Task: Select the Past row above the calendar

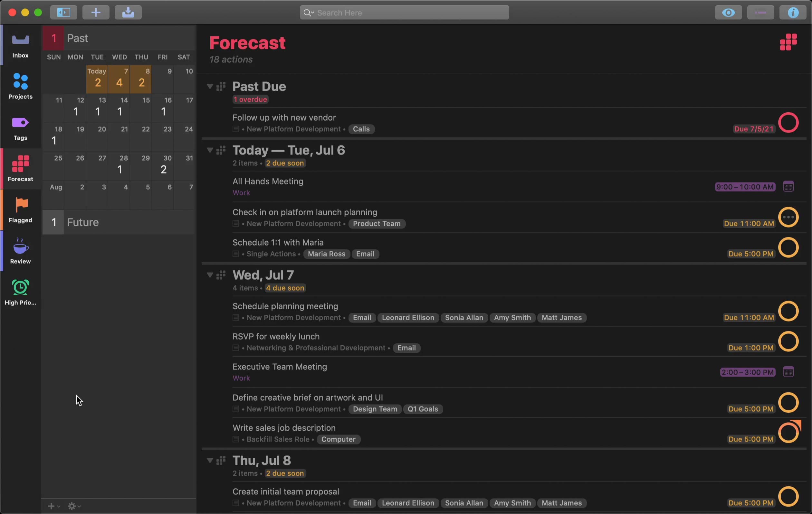Action: click(x=118, y=38)
